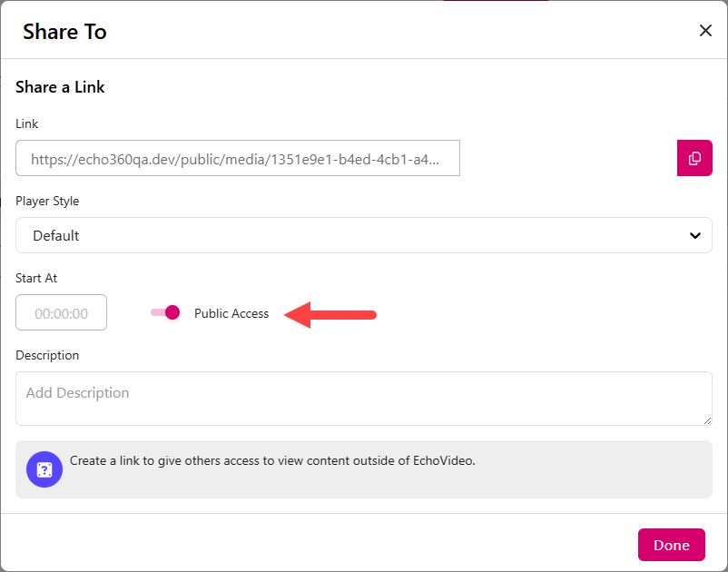Select the clipboard copy icon beside the link
This screenshot has height=572, width=728.
point(694,158)
